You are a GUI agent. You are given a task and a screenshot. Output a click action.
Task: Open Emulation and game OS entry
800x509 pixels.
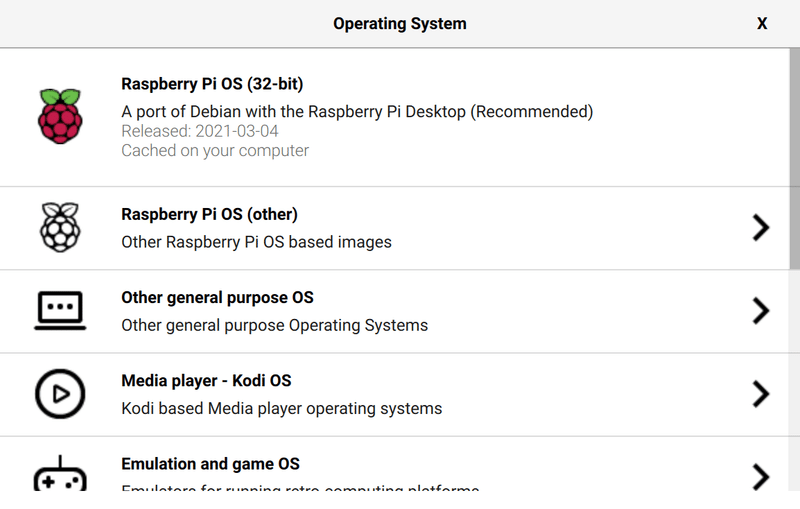210,464
